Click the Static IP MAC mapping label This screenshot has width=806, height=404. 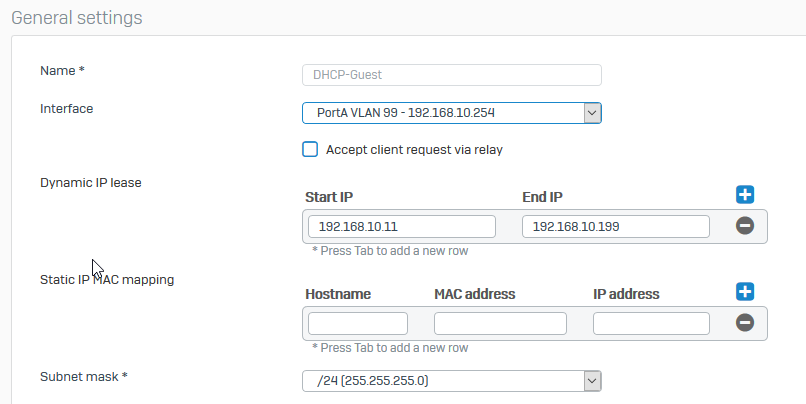[x=107, y=280]
